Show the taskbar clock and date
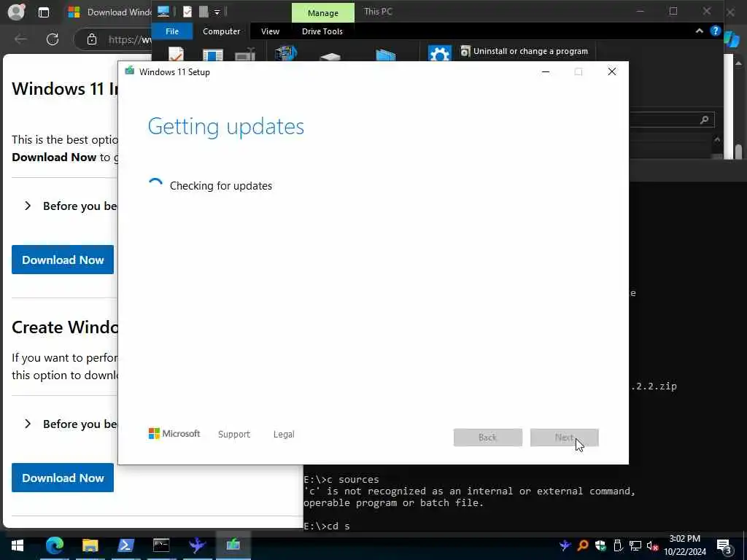 685,545
